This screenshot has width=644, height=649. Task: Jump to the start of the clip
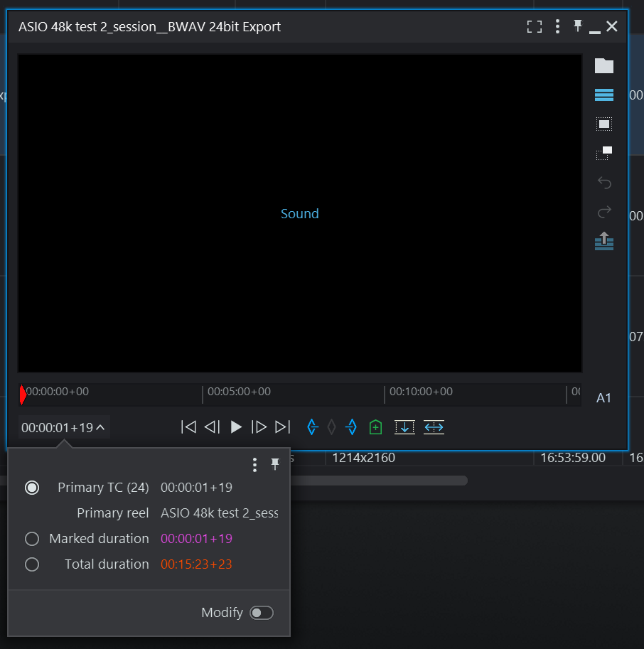point(189,427)
